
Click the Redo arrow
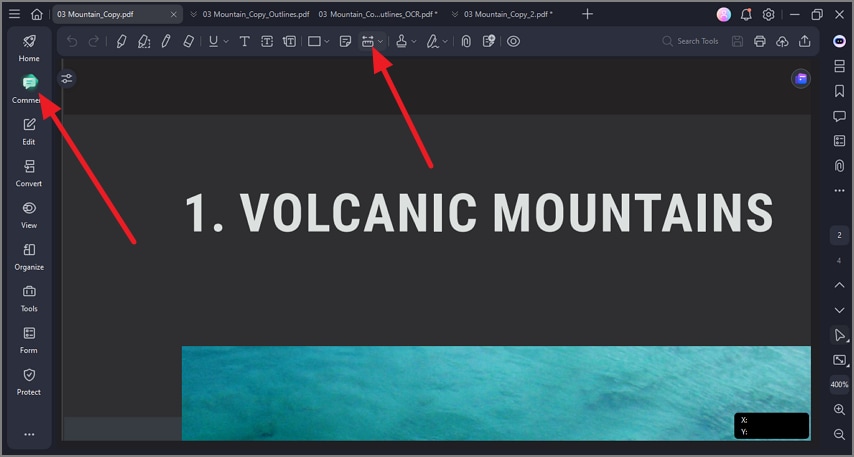click(x=94, y=41)
